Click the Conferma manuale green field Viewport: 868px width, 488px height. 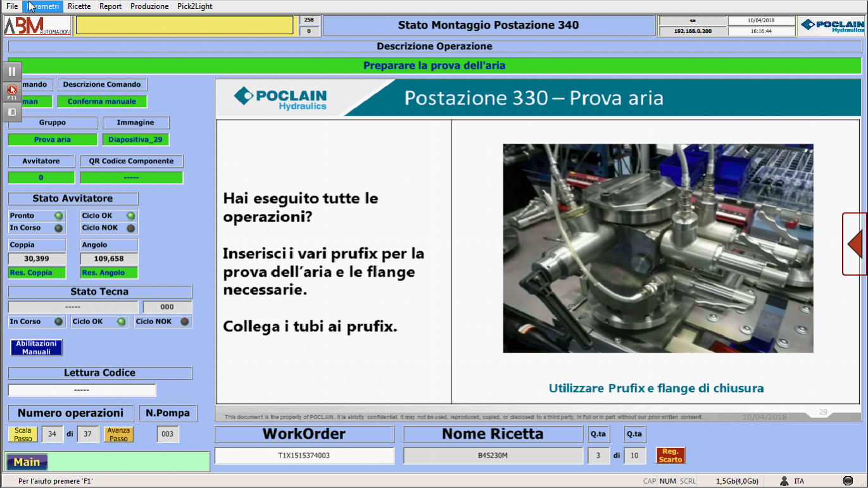click(102, 101)
